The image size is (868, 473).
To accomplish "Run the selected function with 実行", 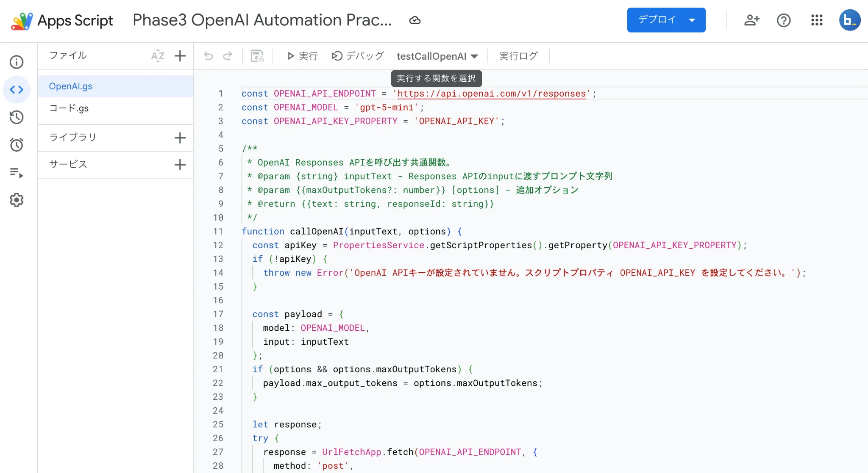I will (302, 56).
